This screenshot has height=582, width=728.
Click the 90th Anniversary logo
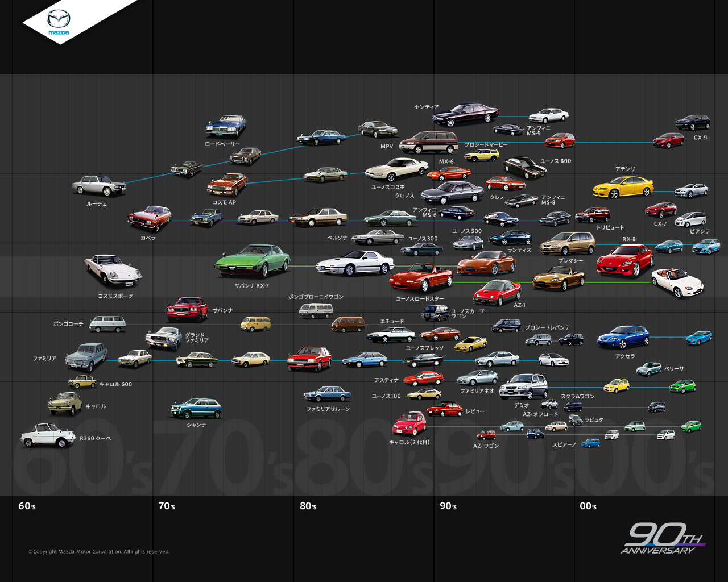click(663, 538)
